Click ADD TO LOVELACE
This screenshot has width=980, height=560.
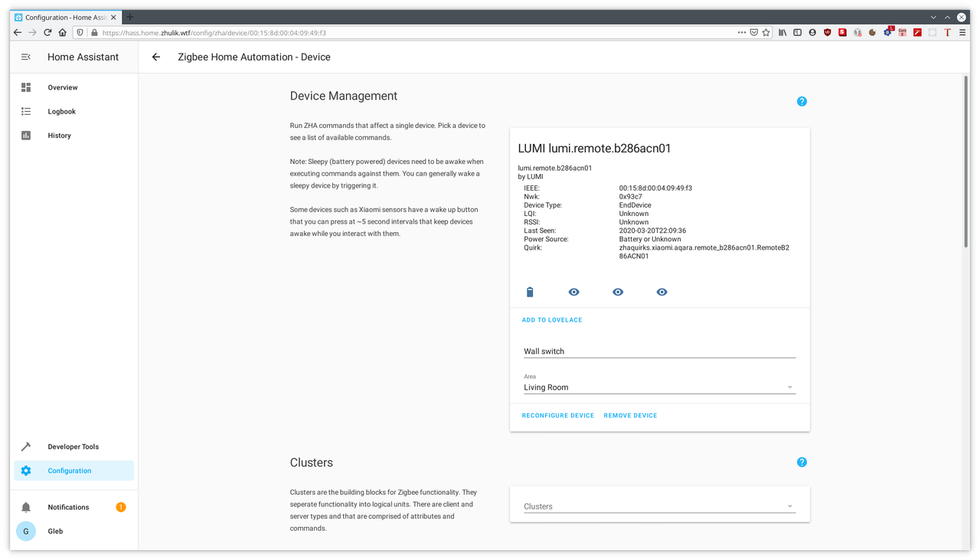552,320
